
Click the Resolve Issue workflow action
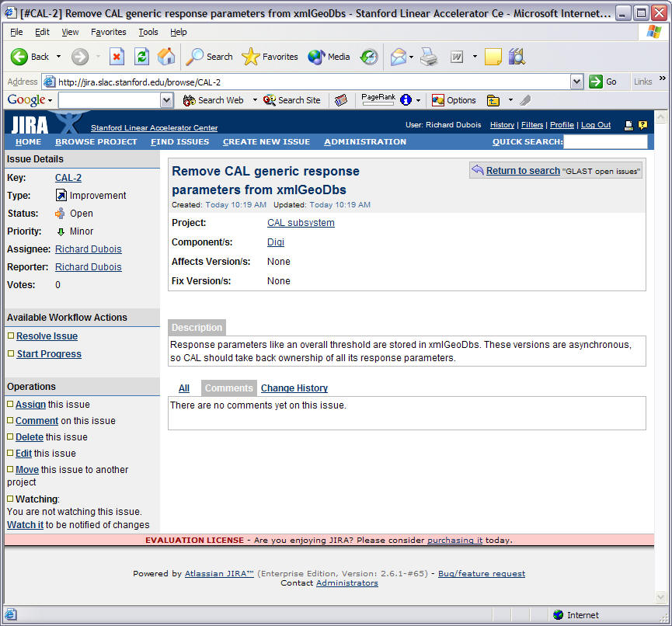pyautogui.click(x=47, y=336)
